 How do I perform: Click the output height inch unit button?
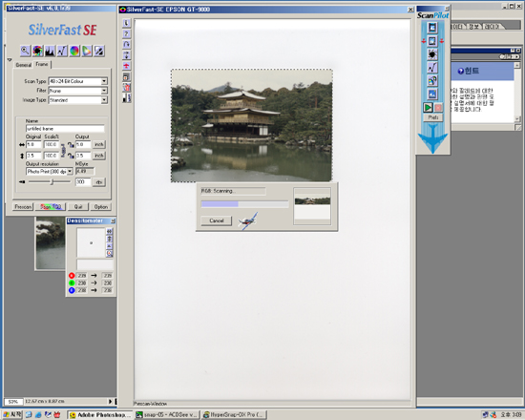pos(98,156)
